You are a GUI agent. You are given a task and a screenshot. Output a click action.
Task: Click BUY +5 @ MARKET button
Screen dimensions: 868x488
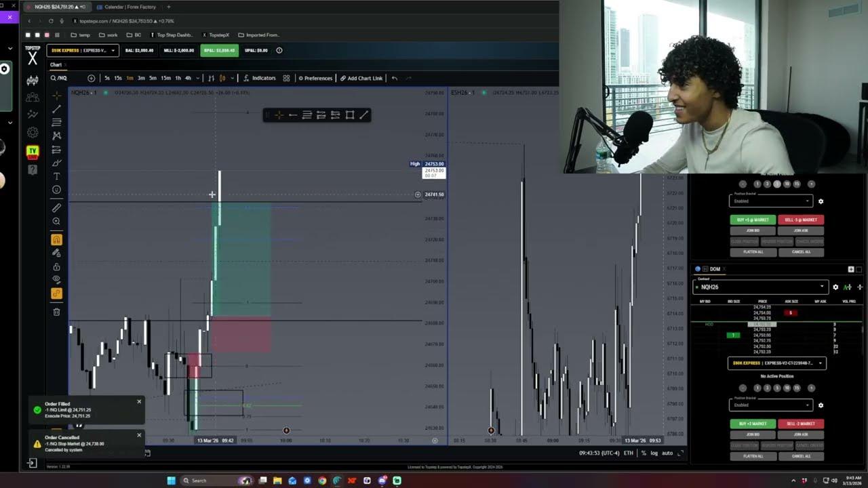tap(753, 220)
